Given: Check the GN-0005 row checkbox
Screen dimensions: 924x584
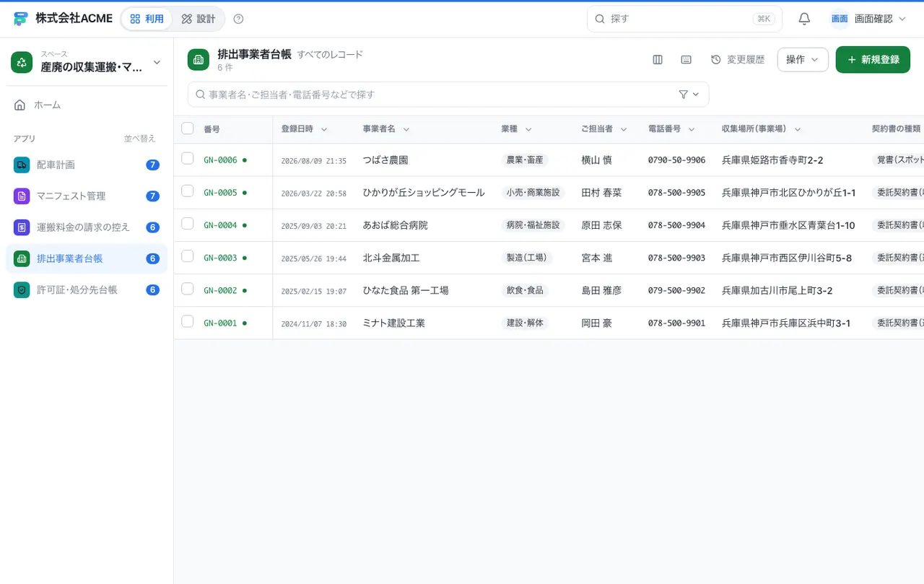Looking at the screenshot, I should (x=188, y=191).
